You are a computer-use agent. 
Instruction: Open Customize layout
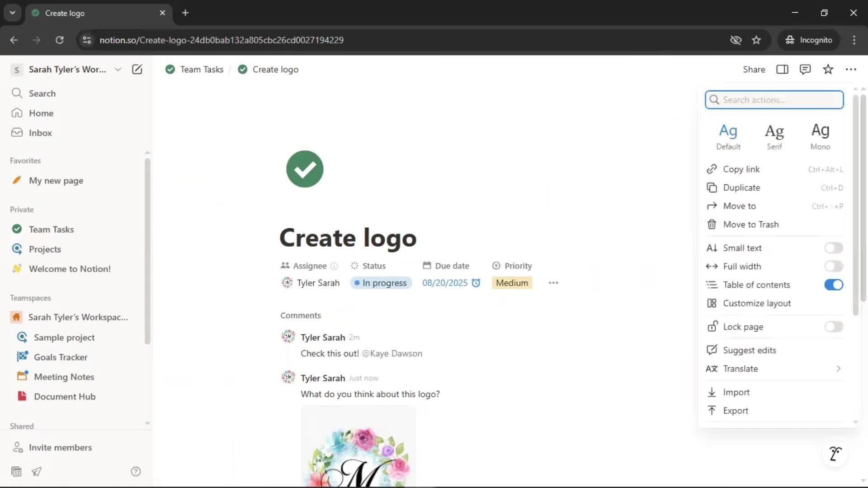[x=774, y=303]
